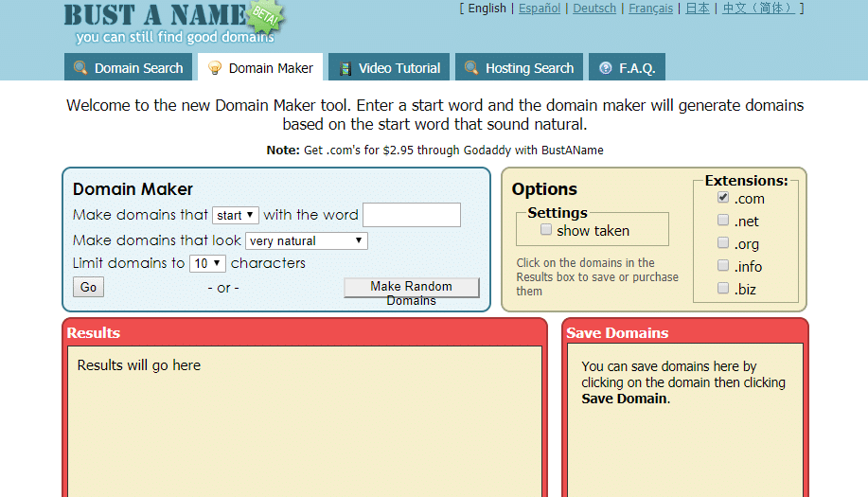Click the magnifier icon on Hosting Search tab
This screenshot has height=497, width=868.
pyautogui.click(x=471, y=67)
